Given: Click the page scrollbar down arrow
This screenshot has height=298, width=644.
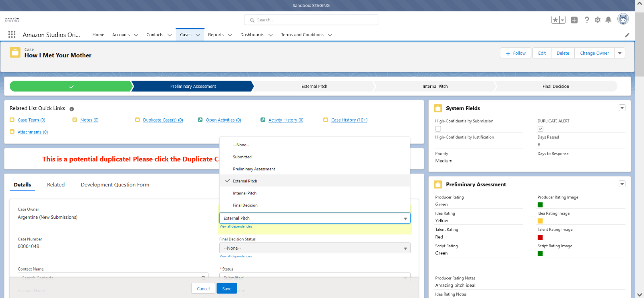Looking at the screenshot, I should click(640, 294).
